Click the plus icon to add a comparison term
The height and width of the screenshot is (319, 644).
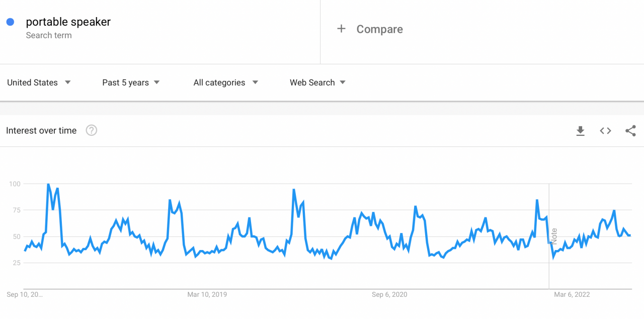(x=341, y=29)
